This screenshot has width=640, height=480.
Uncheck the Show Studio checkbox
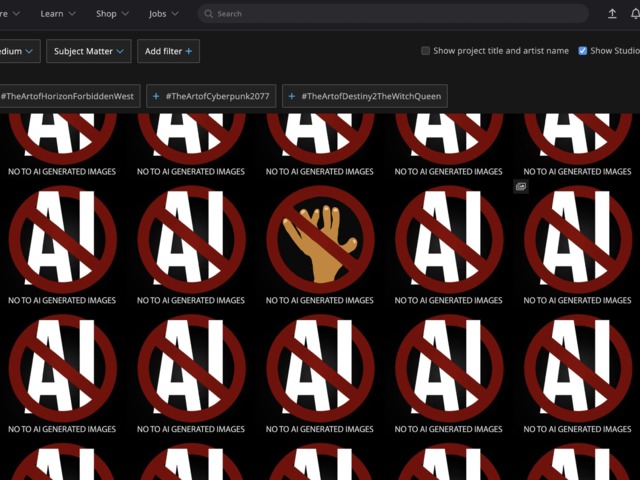582,51
